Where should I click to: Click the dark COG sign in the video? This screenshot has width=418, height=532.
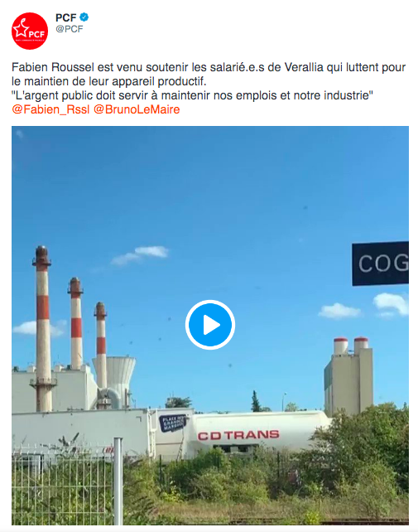point(380,264)
